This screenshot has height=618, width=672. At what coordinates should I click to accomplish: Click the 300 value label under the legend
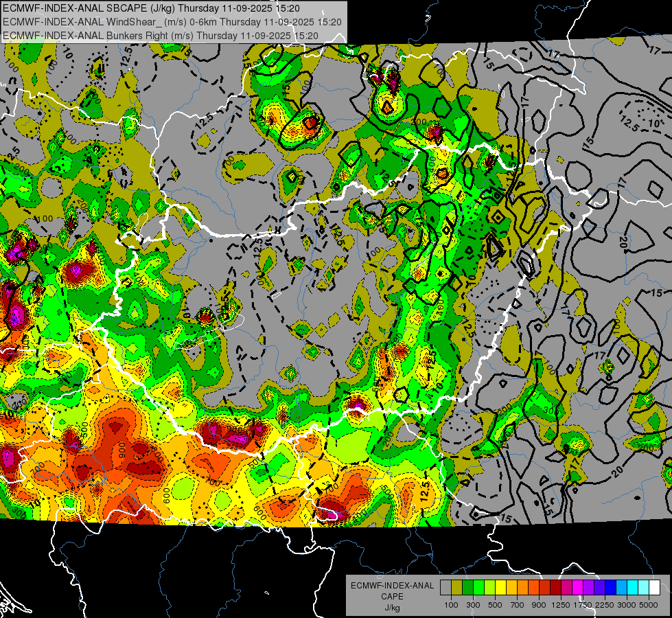click(x=473, y=605)
